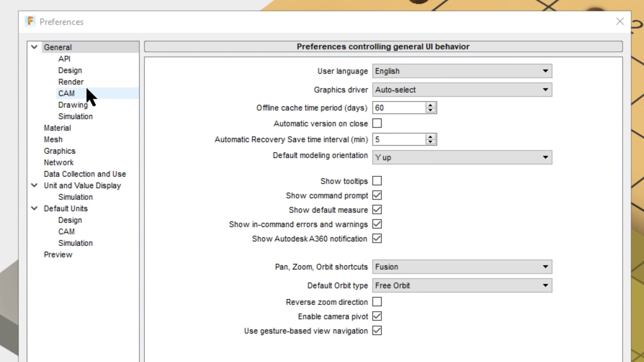Viewport: 644px width, 362px height.
Task: Select the Simulation preferences subcategory
Action: pos(75,116)
